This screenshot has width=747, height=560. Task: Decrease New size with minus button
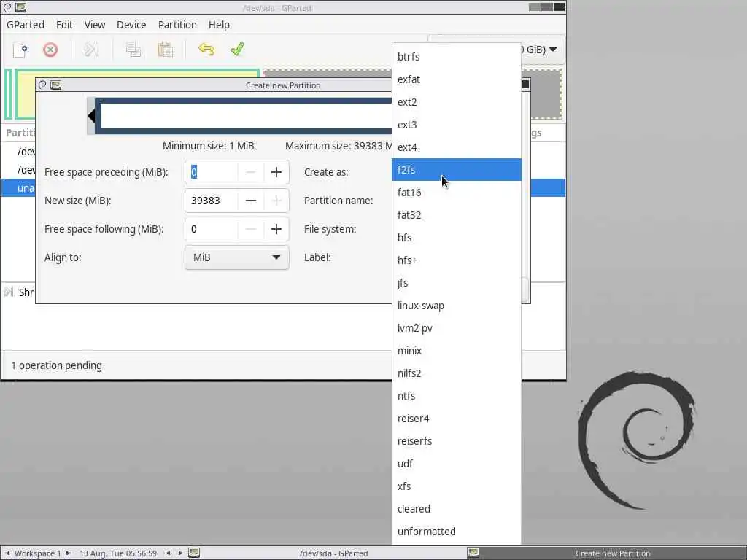(x=251, y=201)
